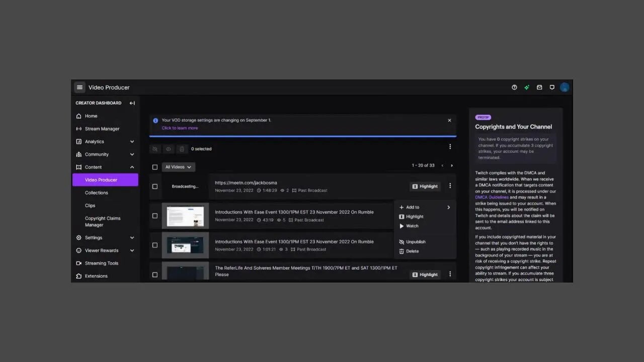Open Clips in sidebar
This screenshot has width=644, height=362.
point(90,206)
